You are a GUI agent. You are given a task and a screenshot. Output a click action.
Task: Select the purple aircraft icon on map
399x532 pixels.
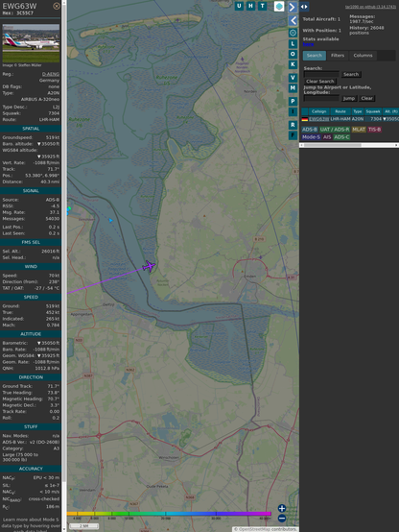pyautogui.click(x=149, y=266)
